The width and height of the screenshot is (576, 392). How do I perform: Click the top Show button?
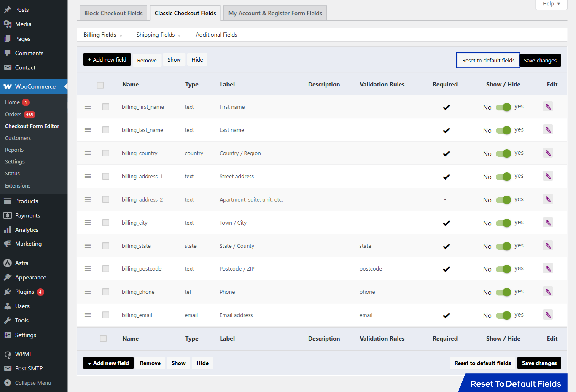coord(174,59)
